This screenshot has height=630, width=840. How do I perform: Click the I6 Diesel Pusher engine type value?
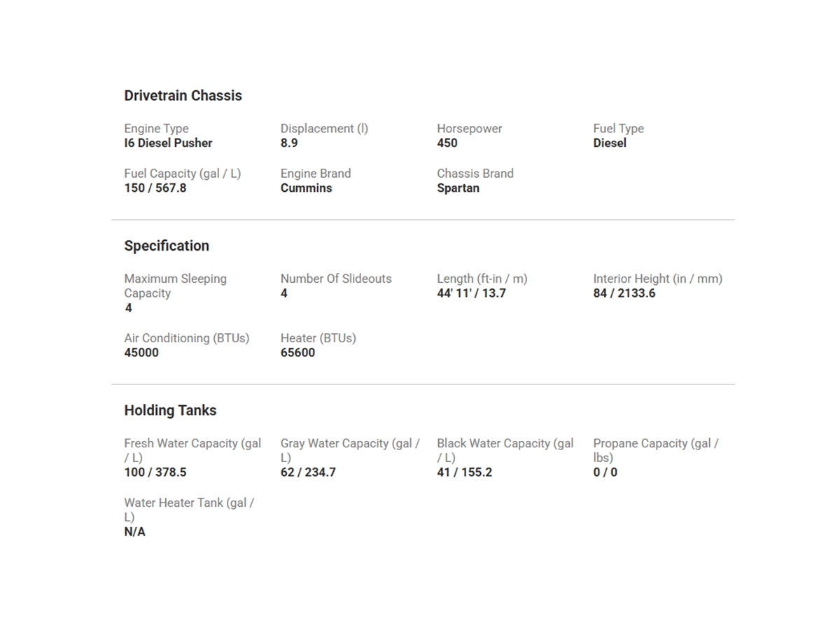tap(168, 143)
